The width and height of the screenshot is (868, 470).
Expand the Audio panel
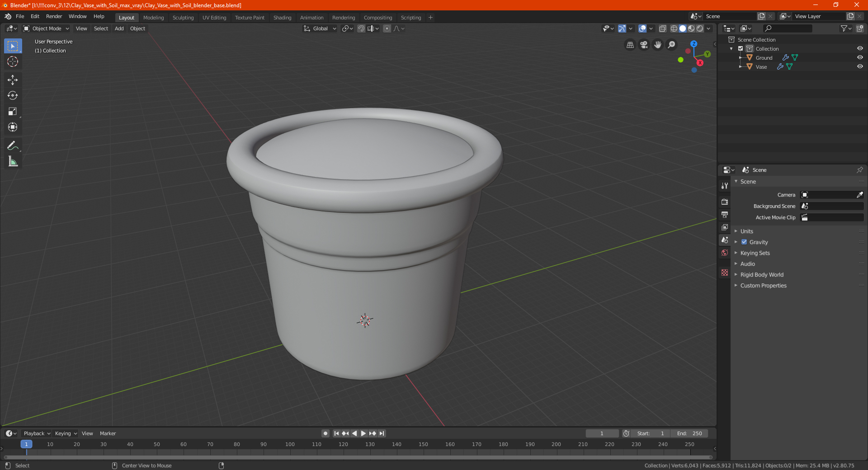point(748,263)
